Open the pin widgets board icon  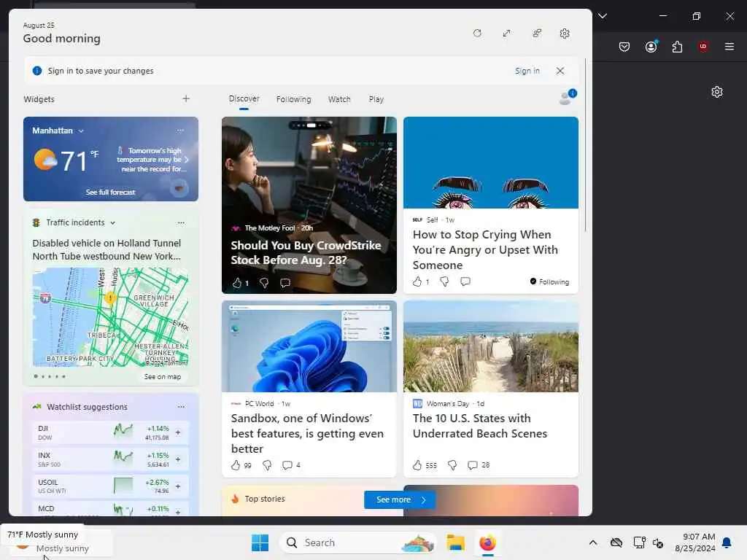coord(537,34)
